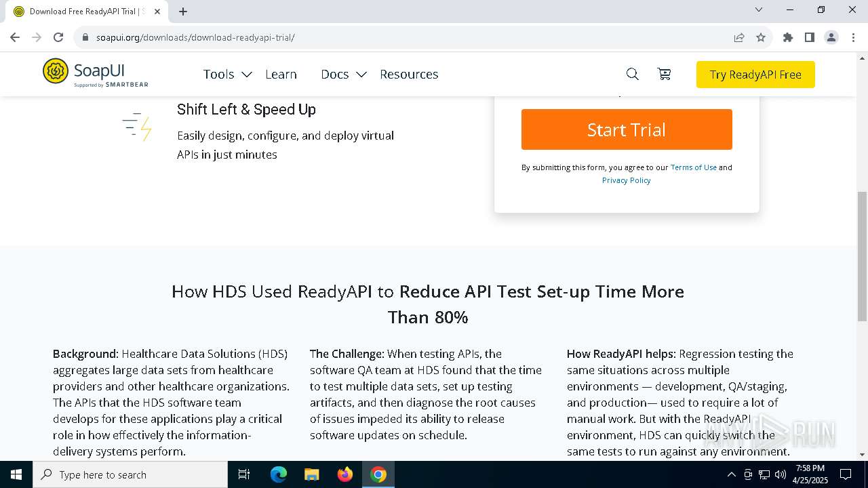Expand the Tools menu chevron
Image resolution: width=868 pixels, height=488 pixels.
pyautogui.click(x=247, y=75)
